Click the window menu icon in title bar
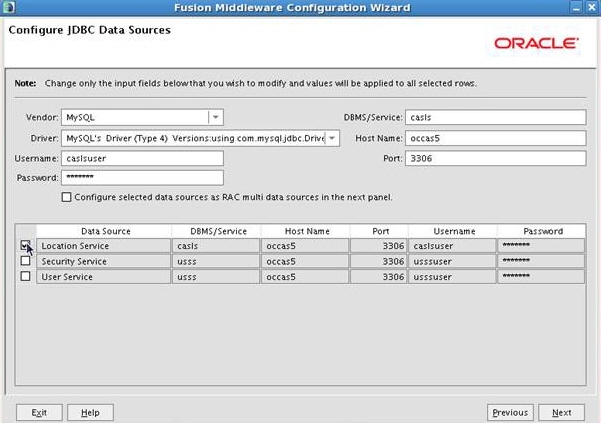The height and width of the screenshot is (423, 601). tap(9, 8)
